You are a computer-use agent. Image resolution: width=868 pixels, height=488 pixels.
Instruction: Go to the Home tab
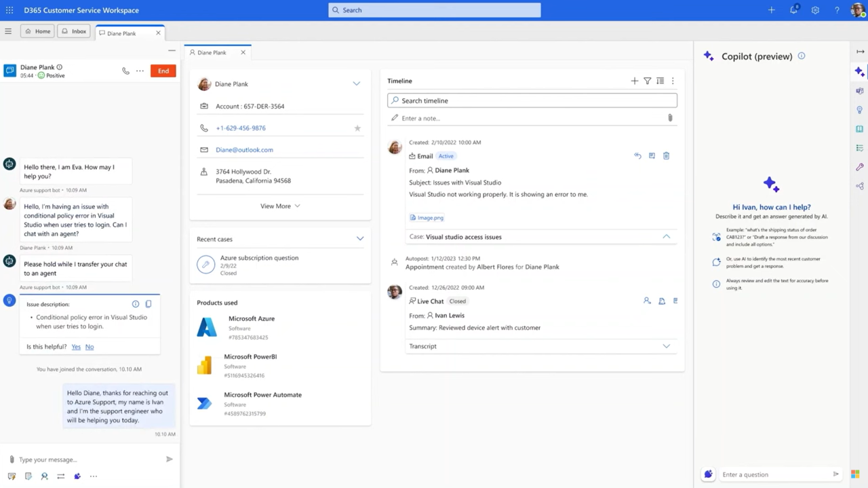tap(37, 31)
